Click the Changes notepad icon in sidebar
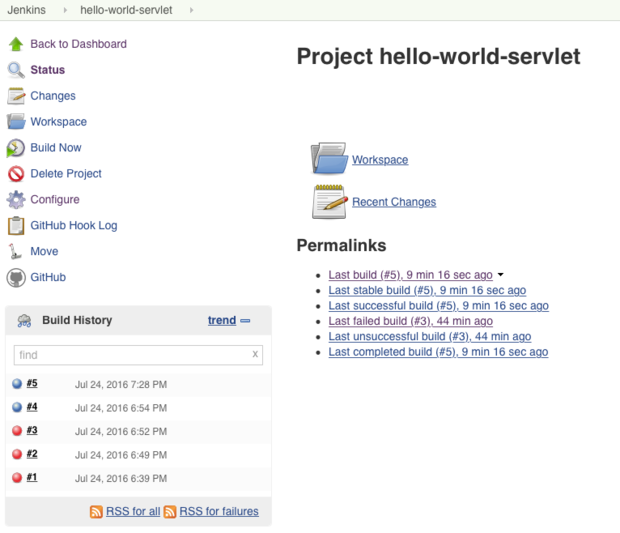 (x=16, y=96)
